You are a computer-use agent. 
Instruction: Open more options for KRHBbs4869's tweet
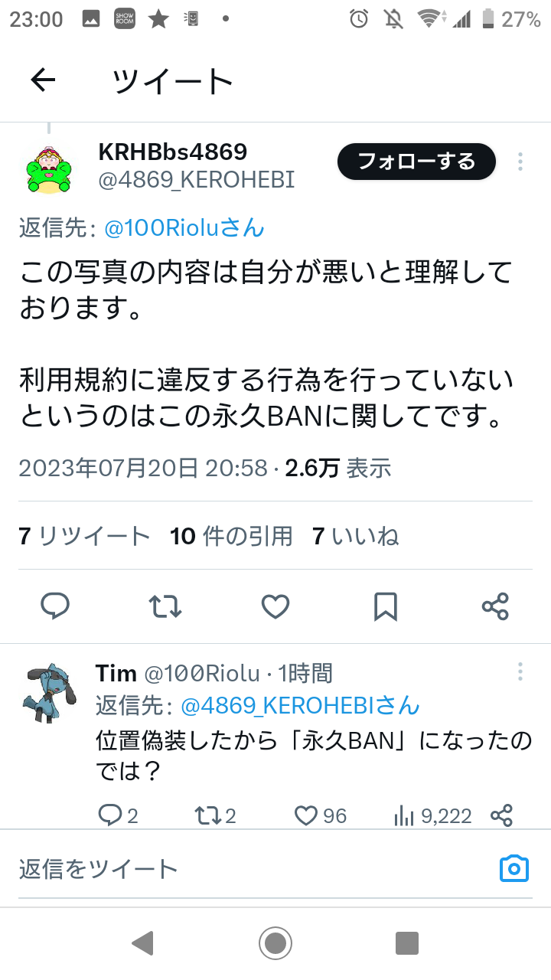click(520, 162)
